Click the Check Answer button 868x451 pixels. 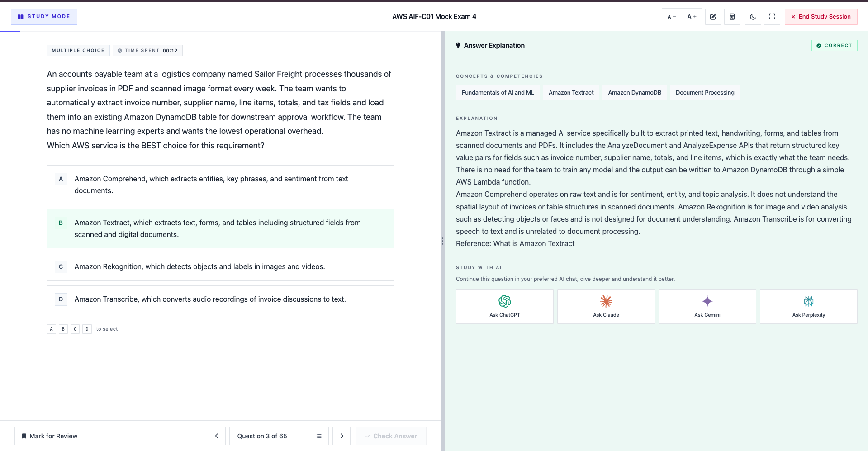click(391, 436)
